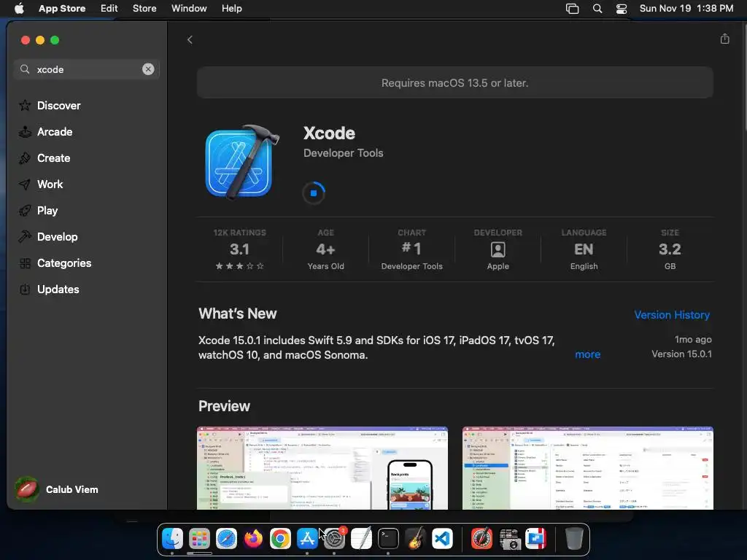Go back using the back chevron
This screenshot has width=747, height=560.
tap(190, 40)
